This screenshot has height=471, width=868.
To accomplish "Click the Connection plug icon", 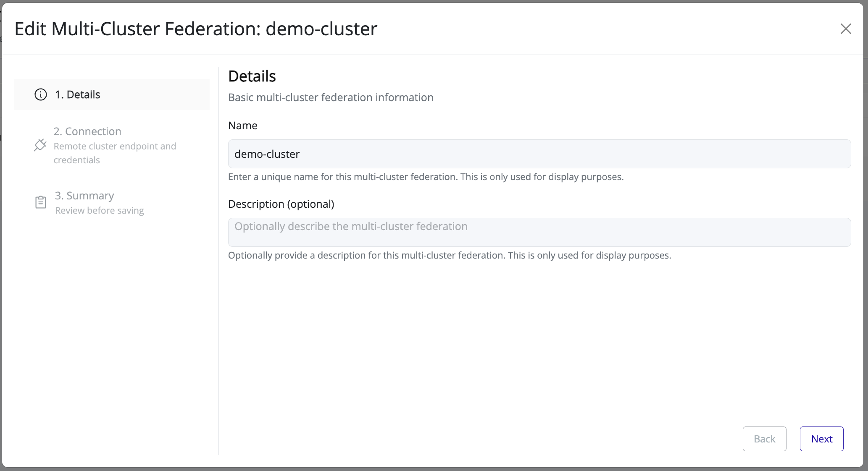I will coord(40,145).
